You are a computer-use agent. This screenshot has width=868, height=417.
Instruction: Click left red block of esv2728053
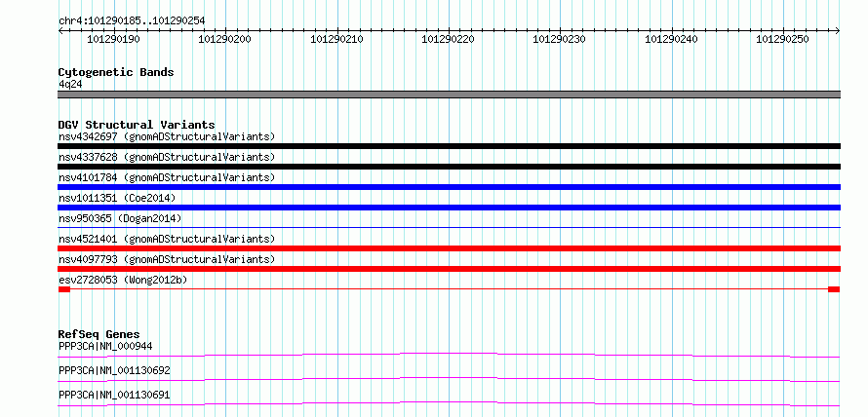pyautogui.click(x=64, y=289)
